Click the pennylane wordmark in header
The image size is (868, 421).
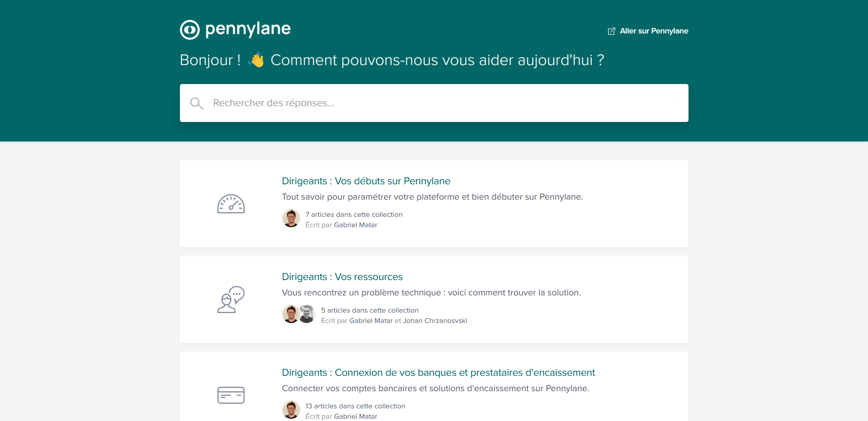248,29
